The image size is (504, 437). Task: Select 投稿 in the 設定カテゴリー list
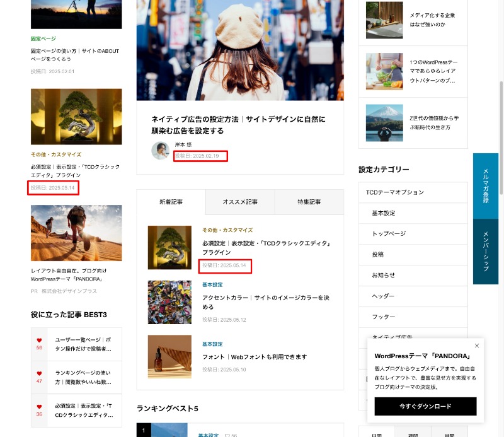413,255
